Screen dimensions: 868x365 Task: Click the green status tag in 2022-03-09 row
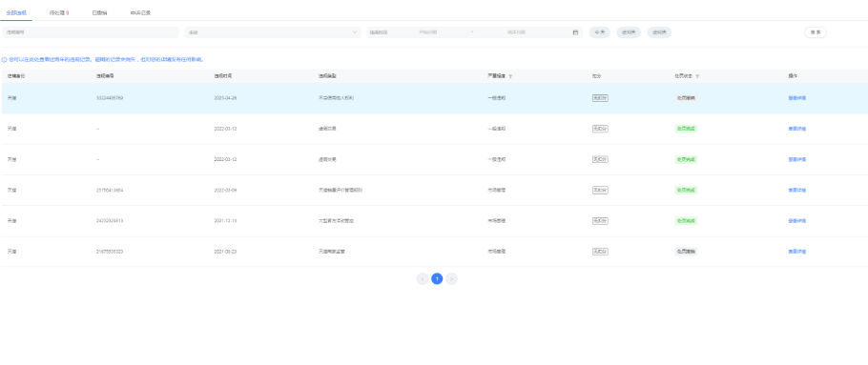686,190
